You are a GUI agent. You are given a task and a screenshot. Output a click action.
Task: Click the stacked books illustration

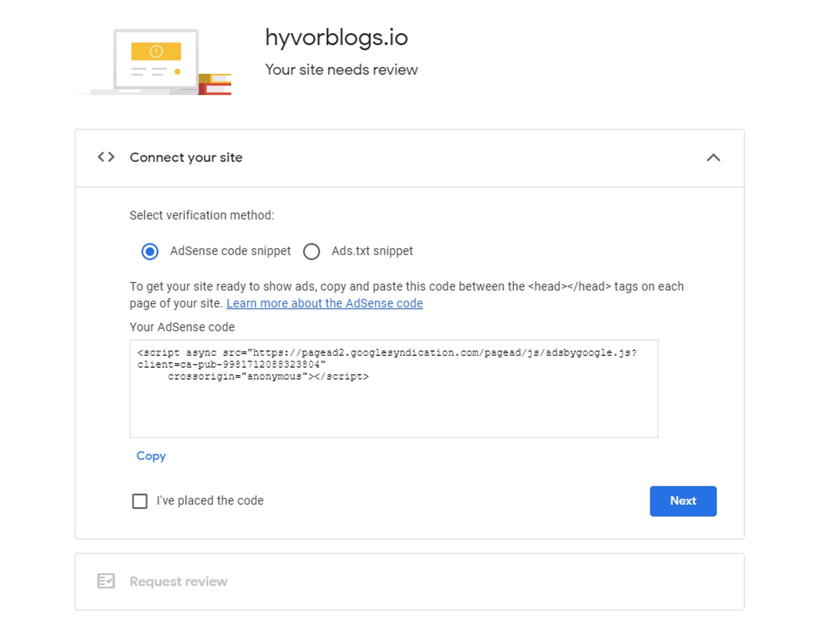click(x=215, y=84)
